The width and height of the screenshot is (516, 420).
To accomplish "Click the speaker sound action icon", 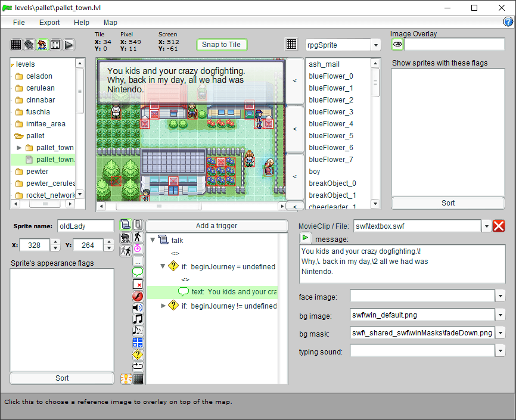I will [138, 307].
